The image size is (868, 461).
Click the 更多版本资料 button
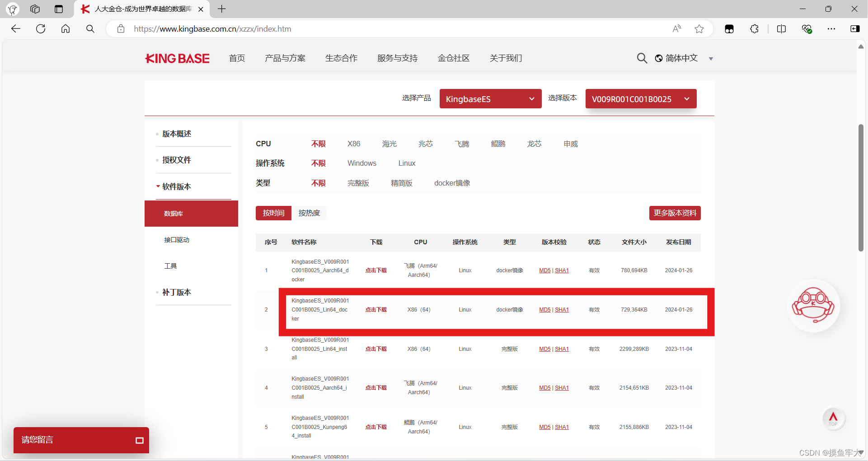pos(675,213)
